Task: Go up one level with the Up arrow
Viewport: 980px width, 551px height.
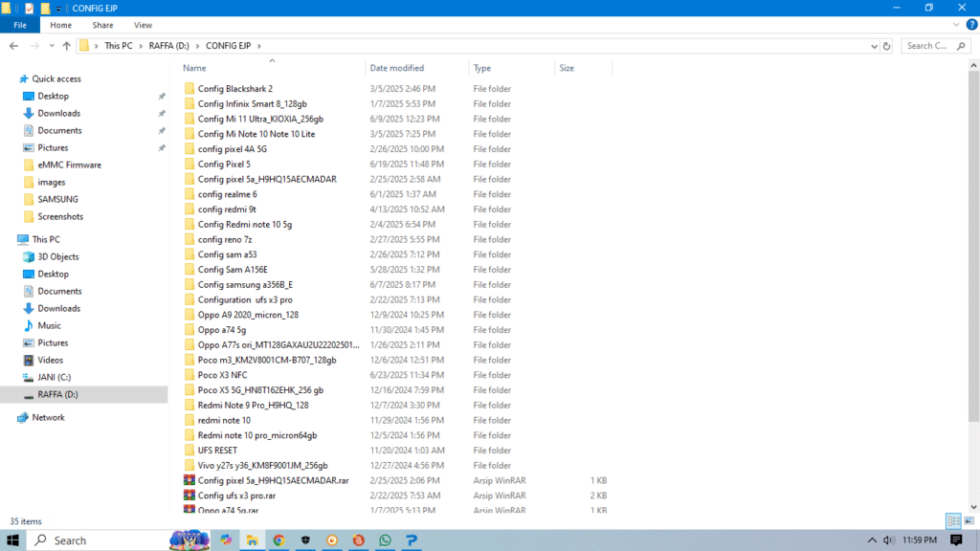Action: click(x=66, y=46)
